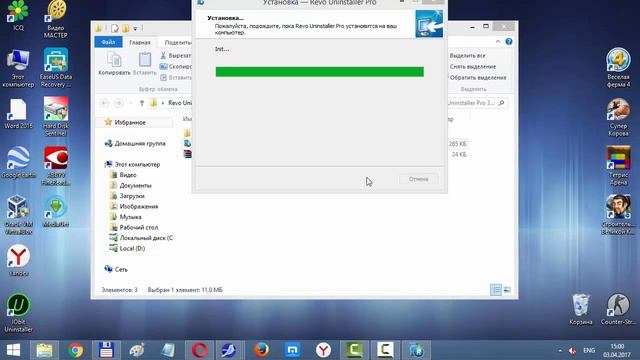Open the EaseUS Data Recovery shortcut
The height and width of the screenshot is (360, 640).
coord(56,68)
